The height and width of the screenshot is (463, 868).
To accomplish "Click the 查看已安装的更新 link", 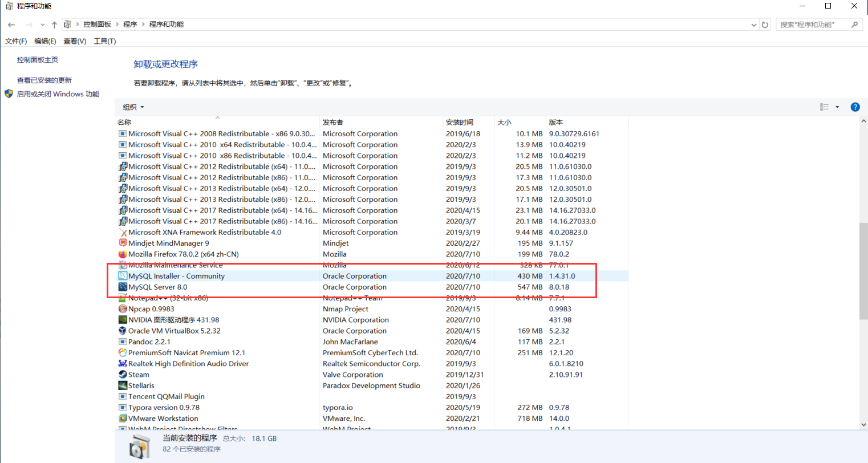I will click(x=44, y=80).
